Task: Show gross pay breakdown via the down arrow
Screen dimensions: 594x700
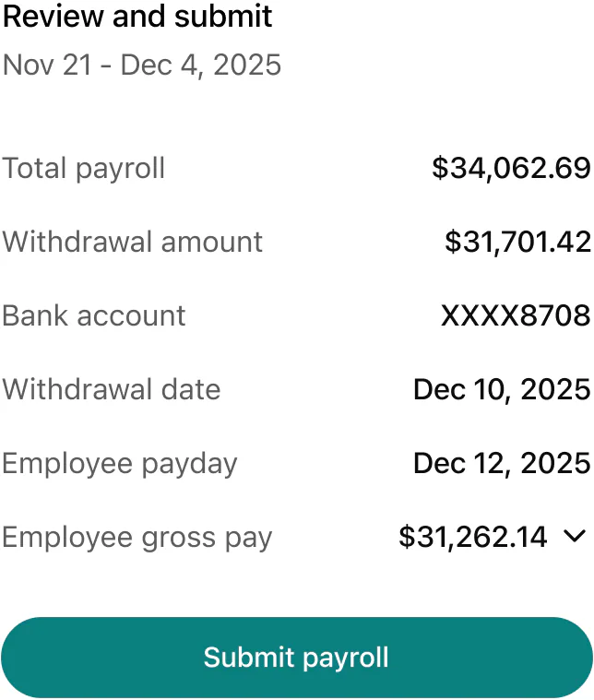Action: tap(576, 536)
